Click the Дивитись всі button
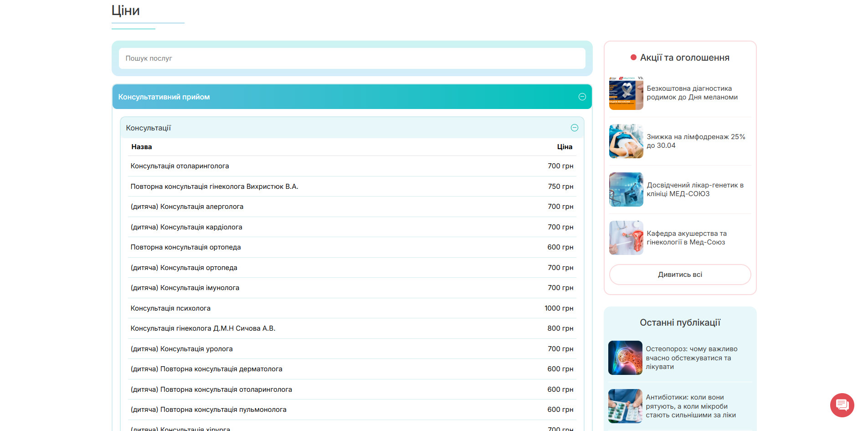This screenshot has width=868, height=431. click(680, 275)
